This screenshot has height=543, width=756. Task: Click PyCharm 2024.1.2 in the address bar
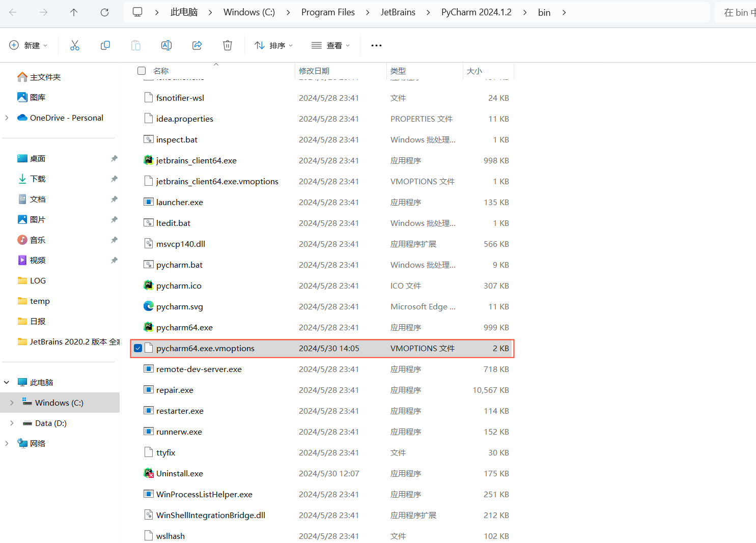coord(477,12)
